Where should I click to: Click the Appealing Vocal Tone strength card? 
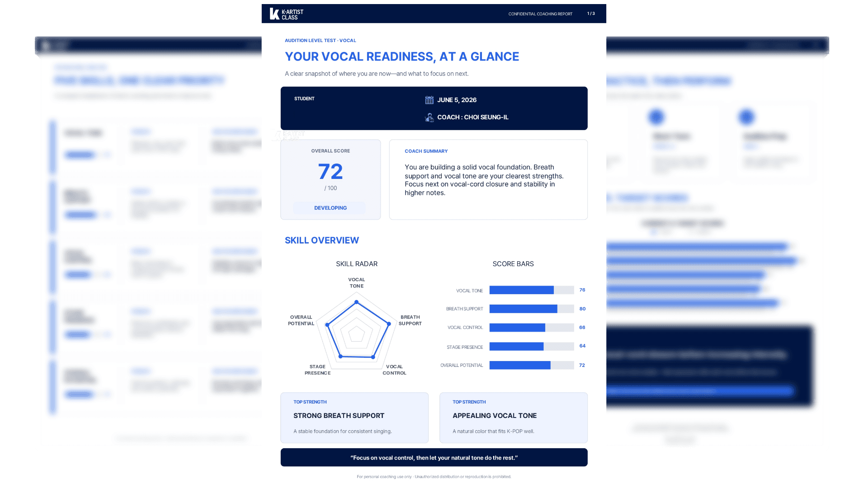click(x=514, y=418)
